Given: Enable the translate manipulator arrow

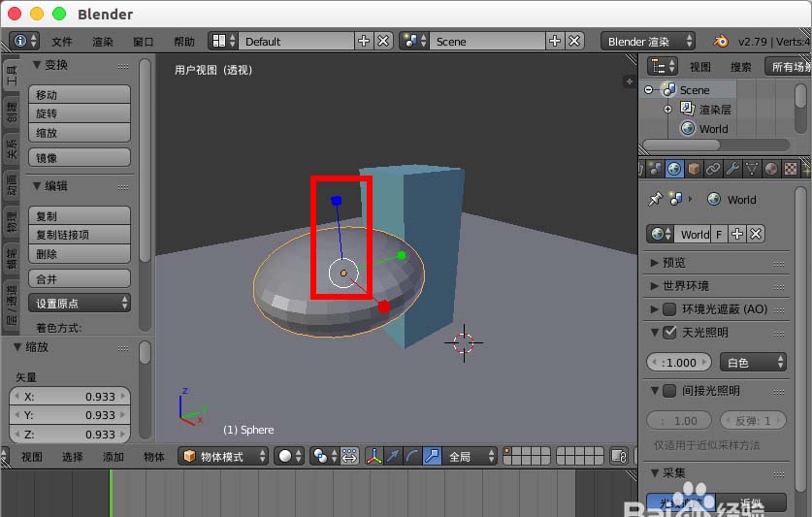Looking at the screenshot, I should 393,456.
